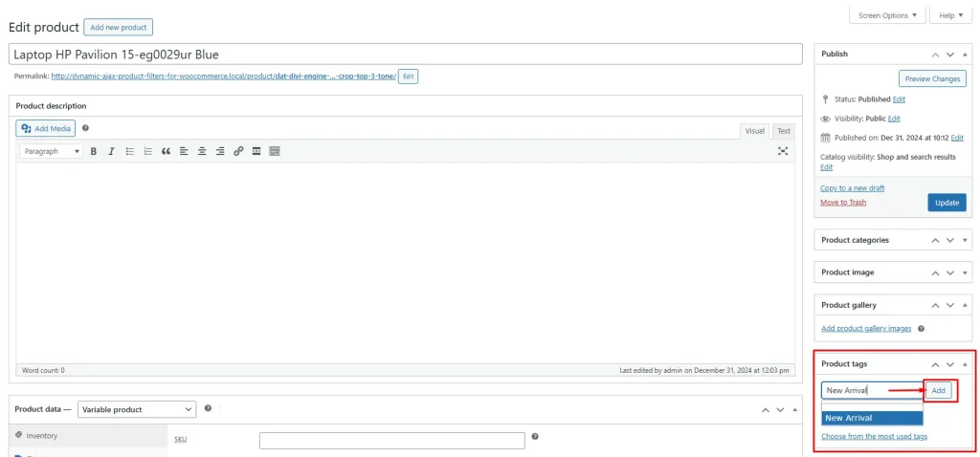Move Product gallery panel down

click(950, 305)
